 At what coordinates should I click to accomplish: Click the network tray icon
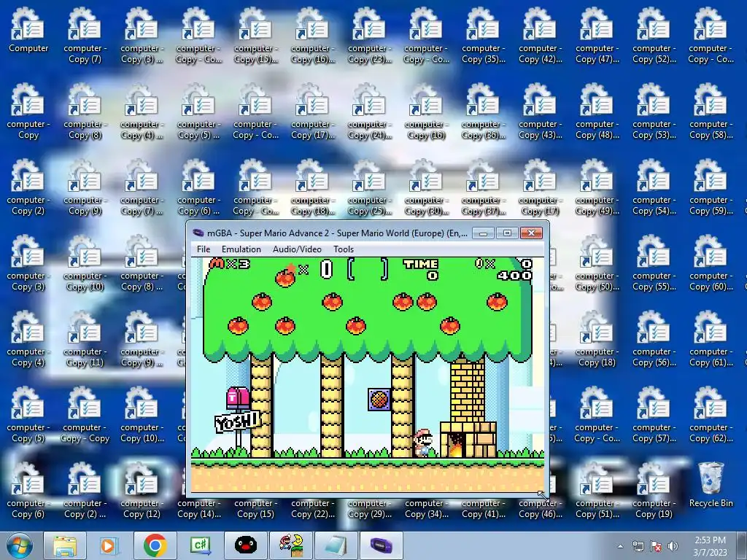point(638,546)
